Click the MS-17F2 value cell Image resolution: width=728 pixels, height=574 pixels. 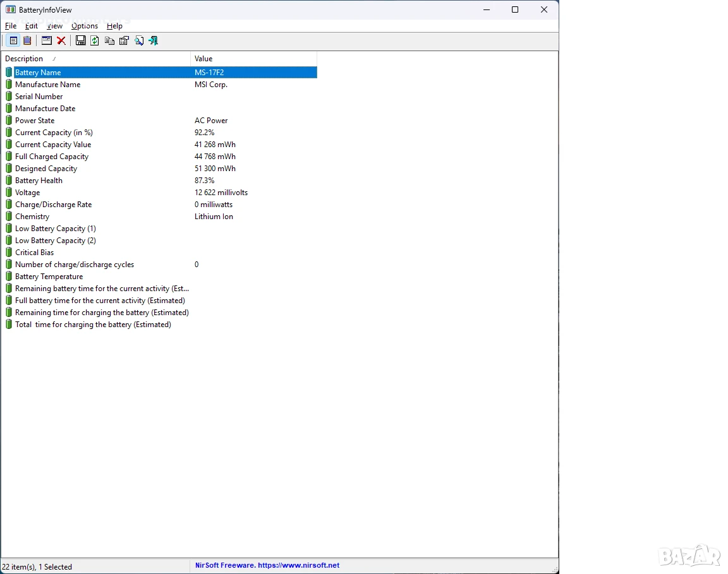(x=209, y=73)
